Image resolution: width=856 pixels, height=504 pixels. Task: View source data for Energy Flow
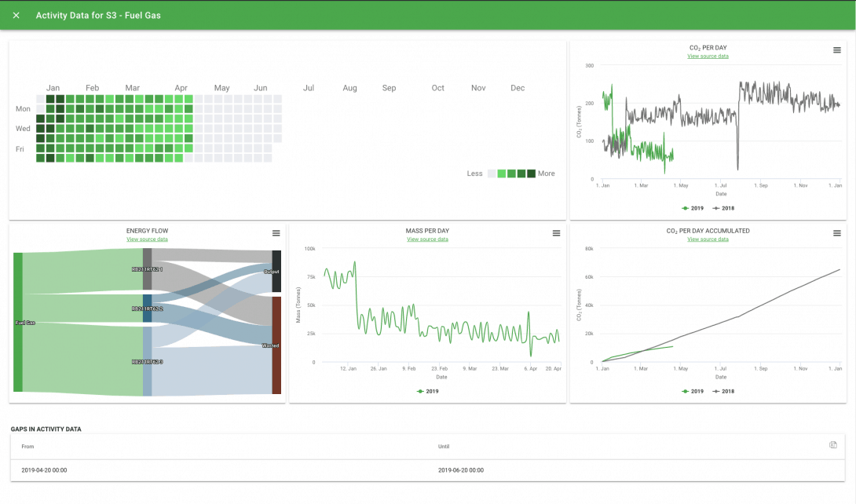[147, 239]
